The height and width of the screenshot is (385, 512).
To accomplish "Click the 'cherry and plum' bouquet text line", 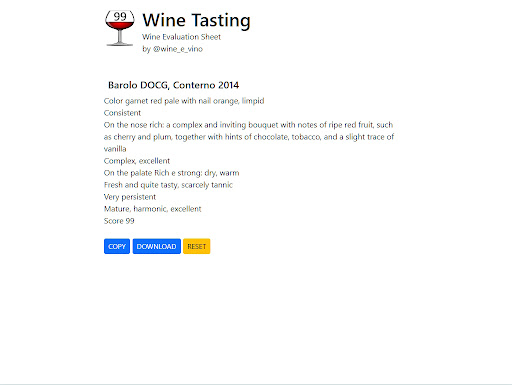I will click(x=249, y=137).
